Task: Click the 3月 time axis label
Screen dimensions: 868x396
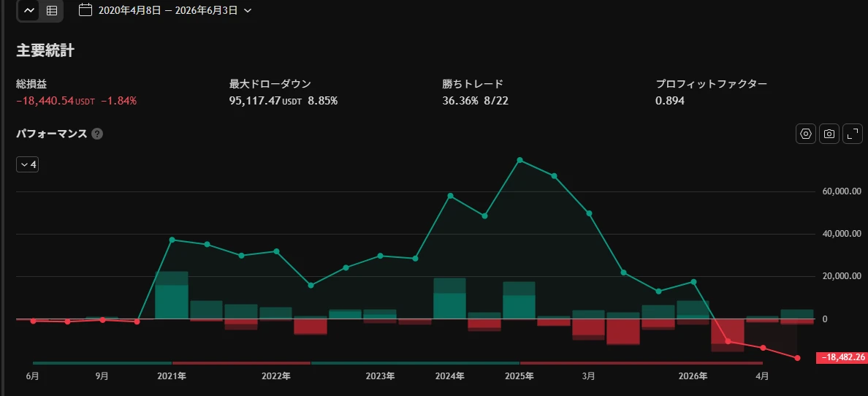Action: [589, 376]
